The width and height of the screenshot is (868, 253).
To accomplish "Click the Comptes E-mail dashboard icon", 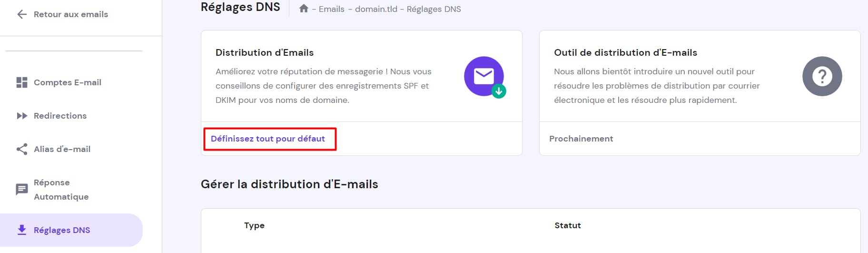I will click(22, 82).
